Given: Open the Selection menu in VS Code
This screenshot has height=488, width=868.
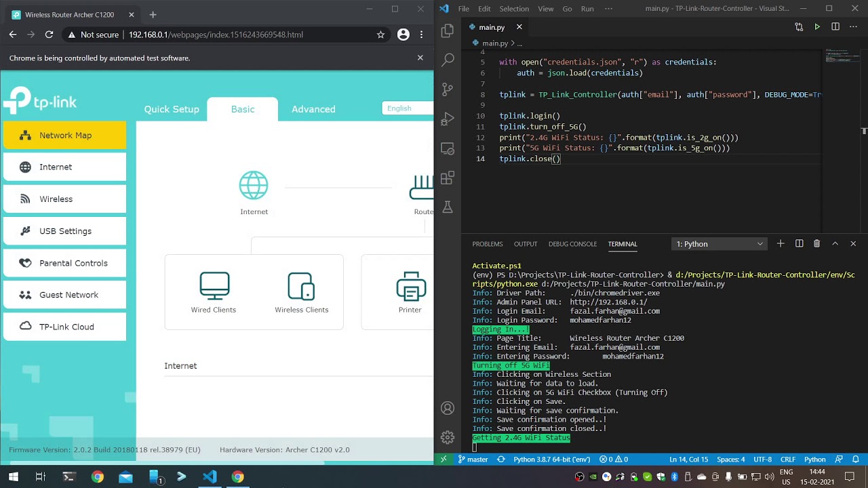Looking at the screenshot, I should (514, 9).
